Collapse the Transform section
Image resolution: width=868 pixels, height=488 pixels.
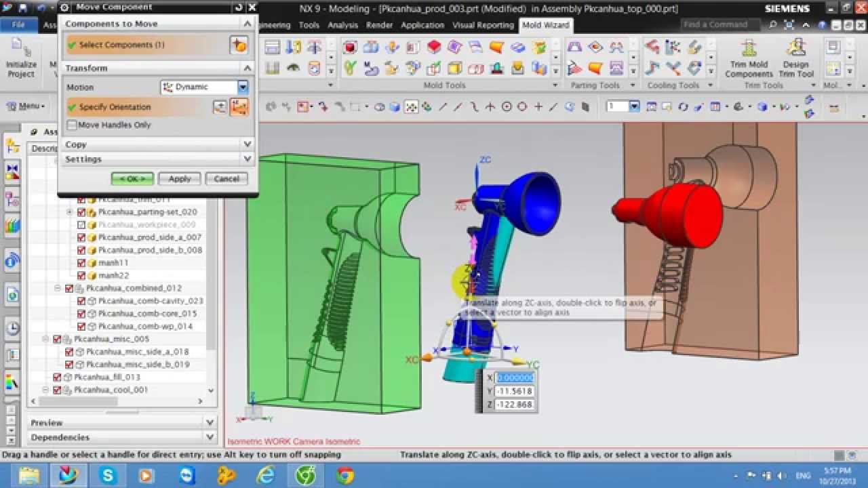(247, 68)
